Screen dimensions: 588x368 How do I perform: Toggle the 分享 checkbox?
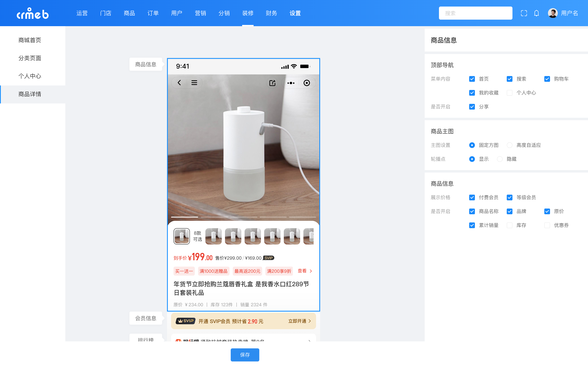pyautogui.click(x=472, y=107)
